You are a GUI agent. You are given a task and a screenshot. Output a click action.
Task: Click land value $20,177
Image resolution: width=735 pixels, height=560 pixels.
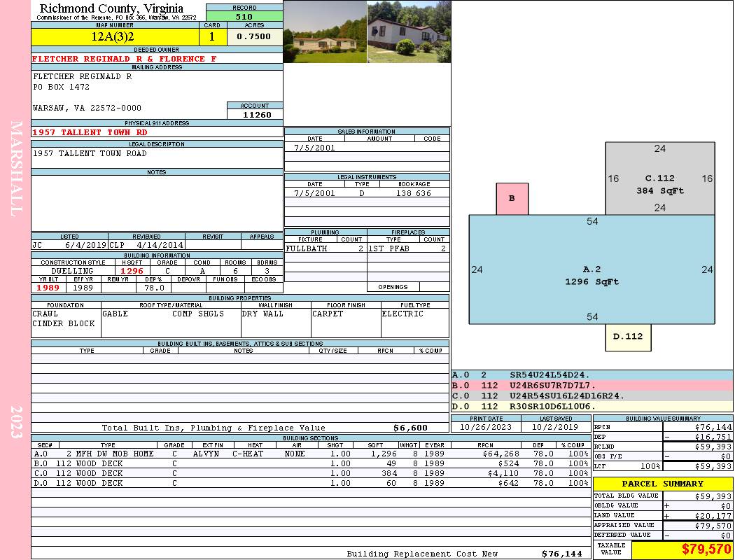tap(713, 516)
